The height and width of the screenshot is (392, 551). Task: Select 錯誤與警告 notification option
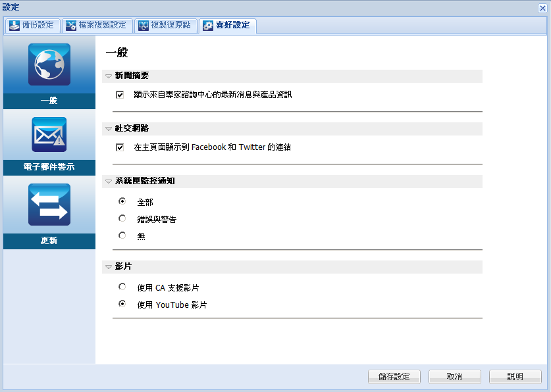121,218
